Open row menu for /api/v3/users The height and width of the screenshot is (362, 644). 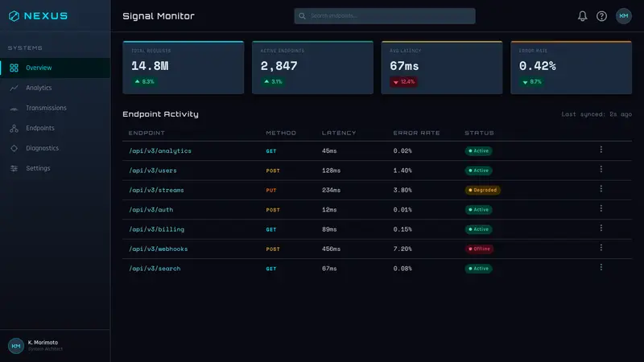pos(601,169)
